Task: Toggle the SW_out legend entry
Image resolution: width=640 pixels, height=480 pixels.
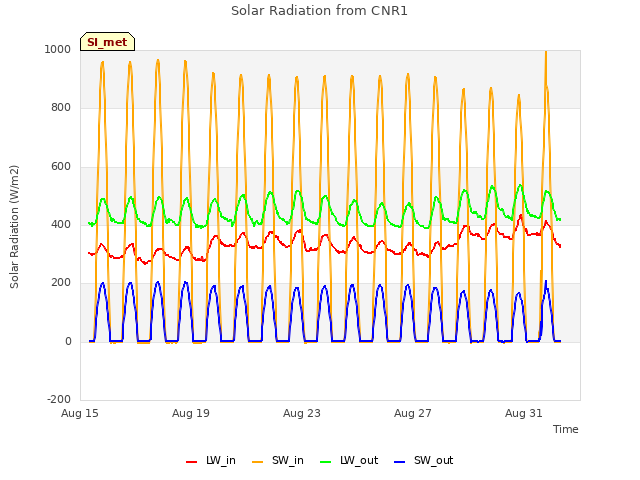Action: click(424, 460)
